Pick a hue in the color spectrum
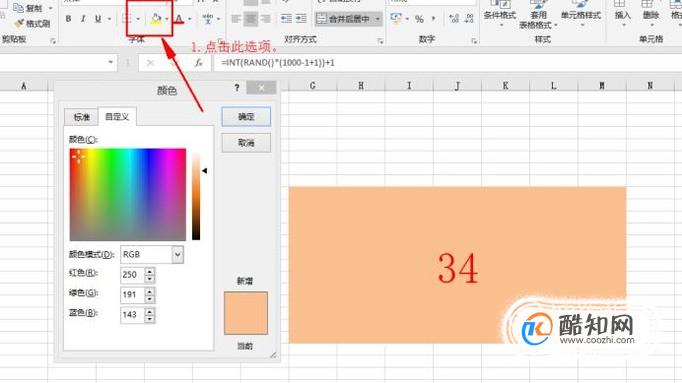 128,194
